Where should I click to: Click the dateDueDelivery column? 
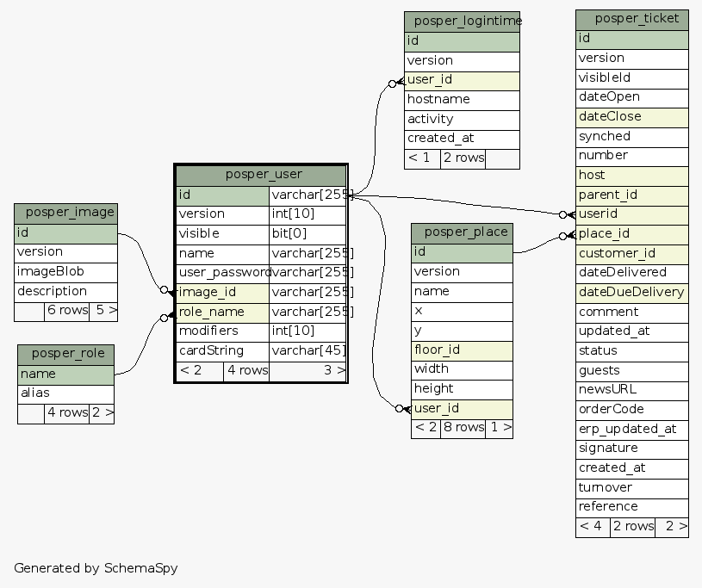[631, 292]
